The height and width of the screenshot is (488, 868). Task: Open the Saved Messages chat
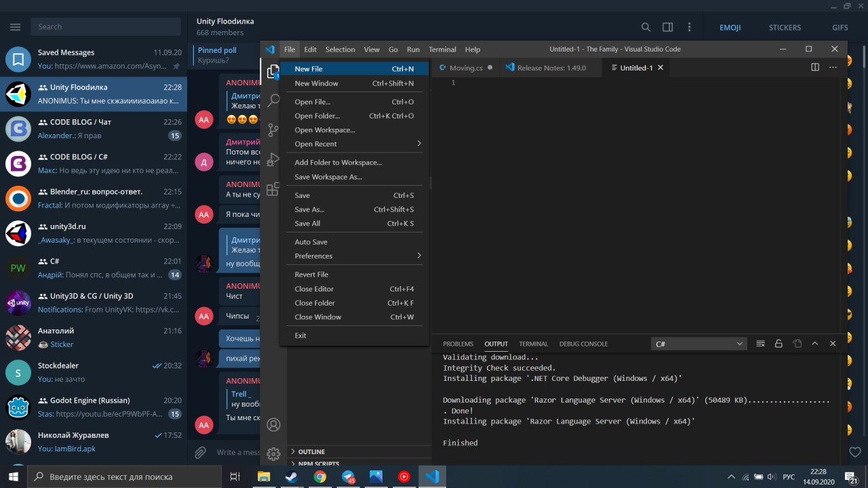(x=93, y=59)
